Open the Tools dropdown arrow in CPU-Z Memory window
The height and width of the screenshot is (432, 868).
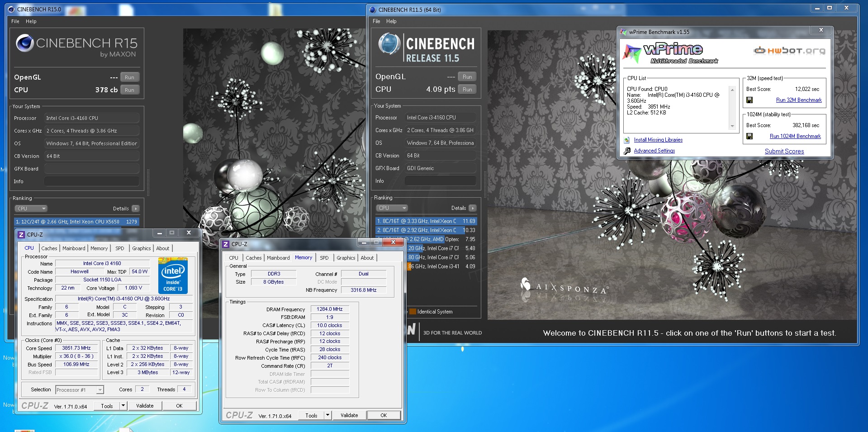(328, 415)
